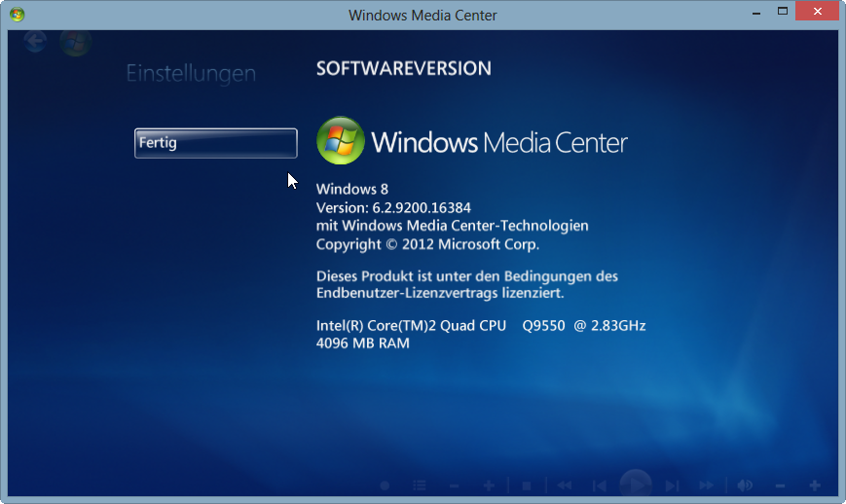
Task: Click the '4096 MB RAM' text
Action: pos(362,343)
